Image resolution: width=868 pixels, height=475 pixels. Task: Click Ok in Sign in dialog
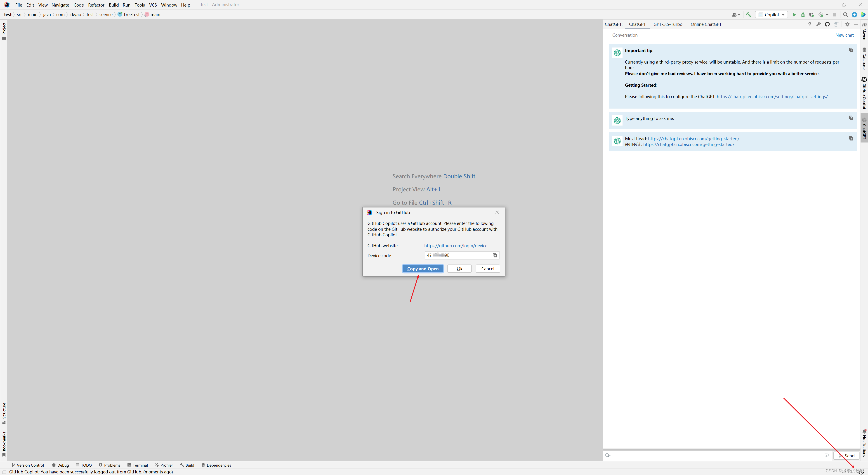click(459, 269)
